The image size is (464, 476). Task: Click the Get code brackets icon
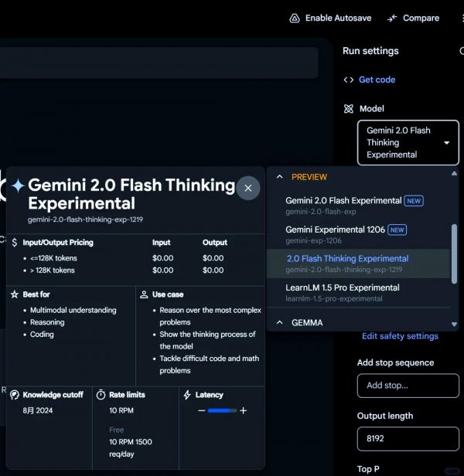(349, 80)
